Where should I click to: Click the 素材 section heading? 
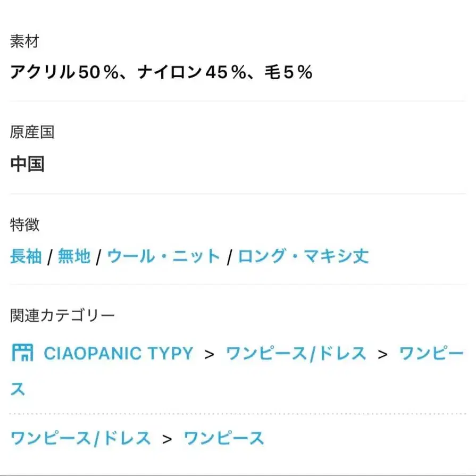[23, 41]
